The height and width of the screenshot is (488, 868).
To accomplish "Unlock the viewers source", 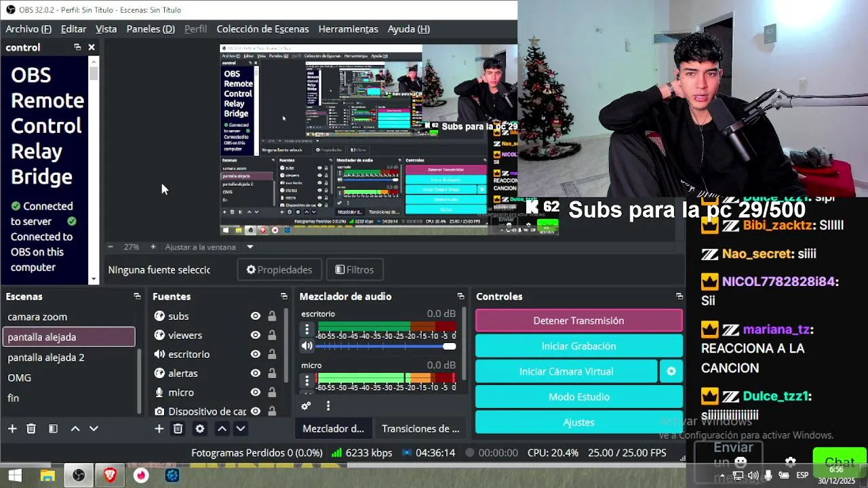I will click(272, 335).
